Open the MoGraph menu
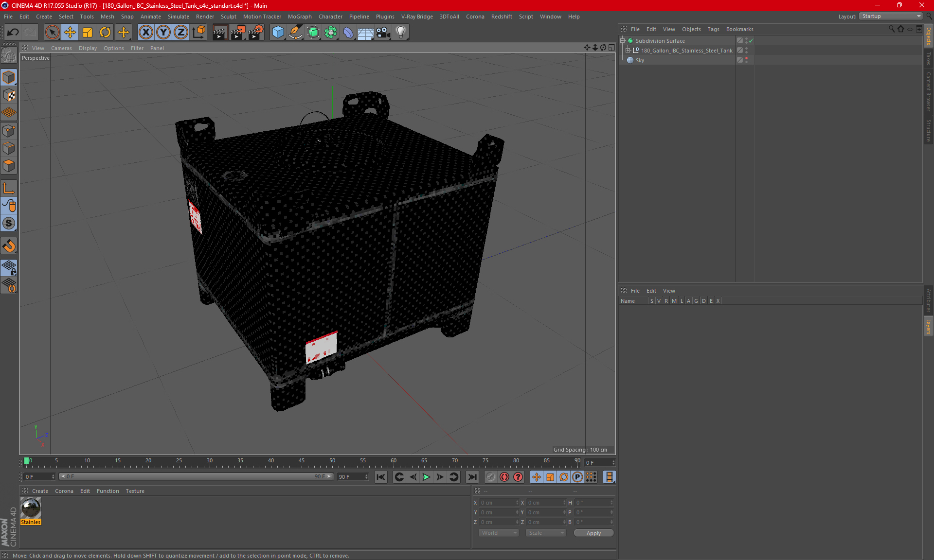Screen dimensions: 934x560 coord(300,17)
